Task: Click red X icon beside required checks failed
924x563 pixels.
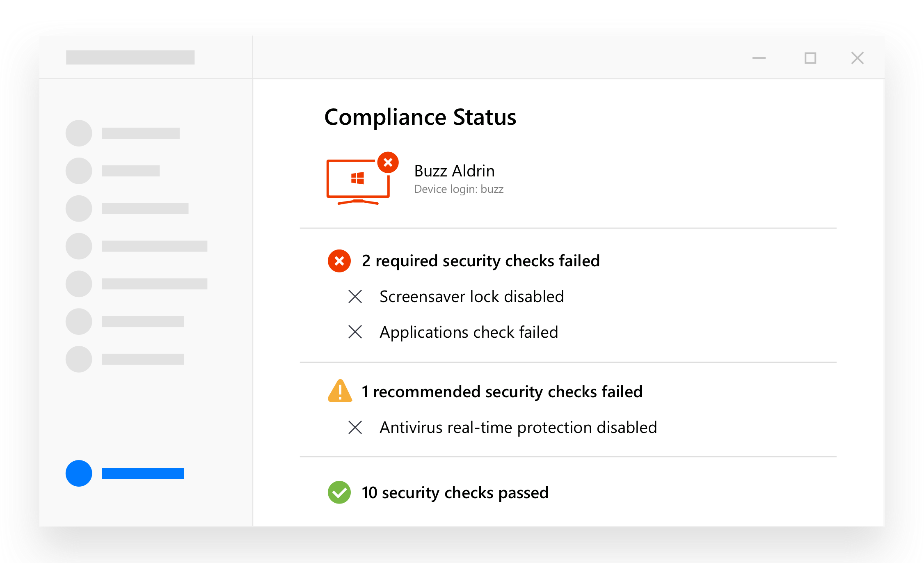Action: pyautogui.click(x=339, y=261)
